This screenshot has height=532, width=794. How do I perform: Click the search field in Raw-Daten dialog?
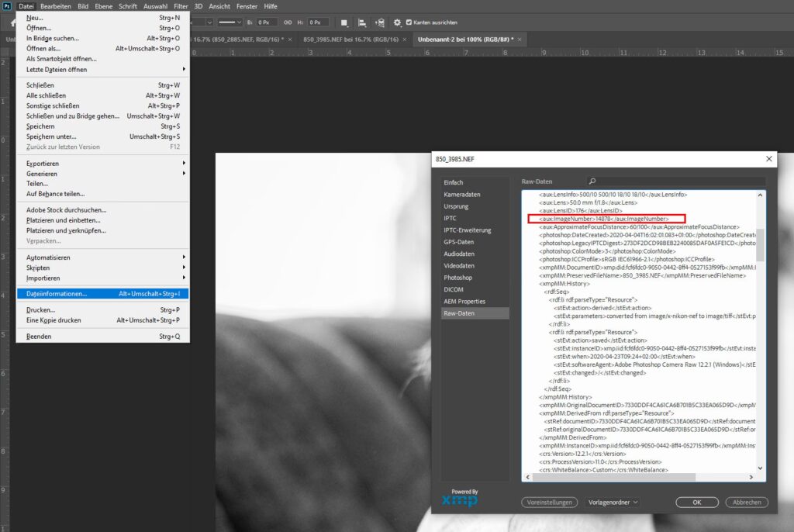coord(675,181)
